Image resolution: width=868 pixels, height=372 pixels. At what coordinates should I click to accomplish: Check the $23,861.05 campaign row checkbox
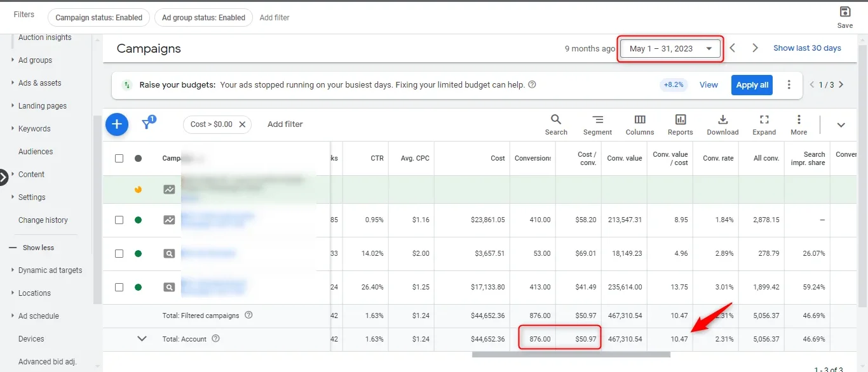119,220
